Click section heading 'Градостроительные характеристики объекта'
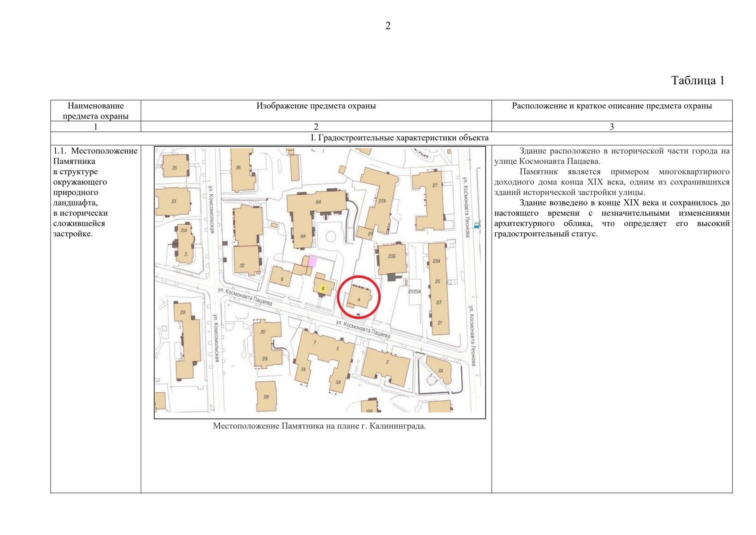 [399, 138]
